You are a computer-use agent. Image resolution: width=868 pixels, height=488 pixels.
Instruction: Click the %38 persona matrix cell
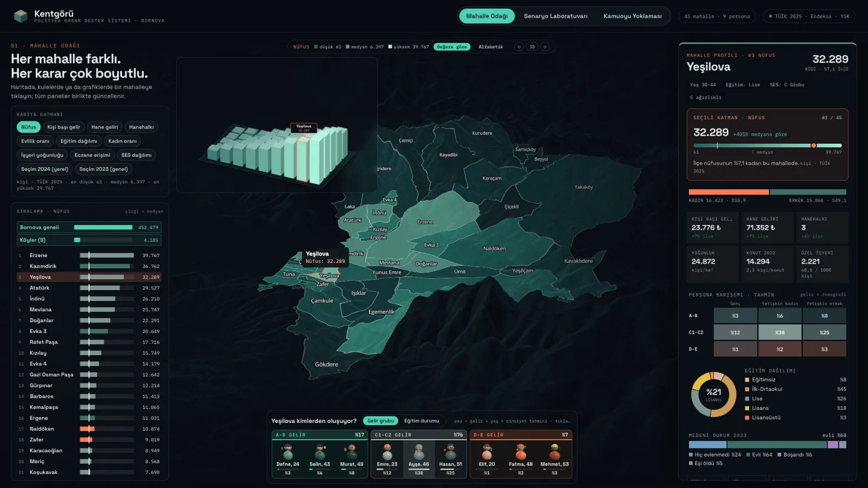click(x=780, y=332)
